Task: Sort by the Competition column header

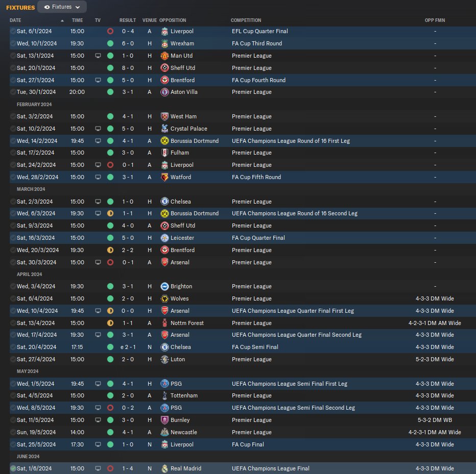Action: pos(246,20)
